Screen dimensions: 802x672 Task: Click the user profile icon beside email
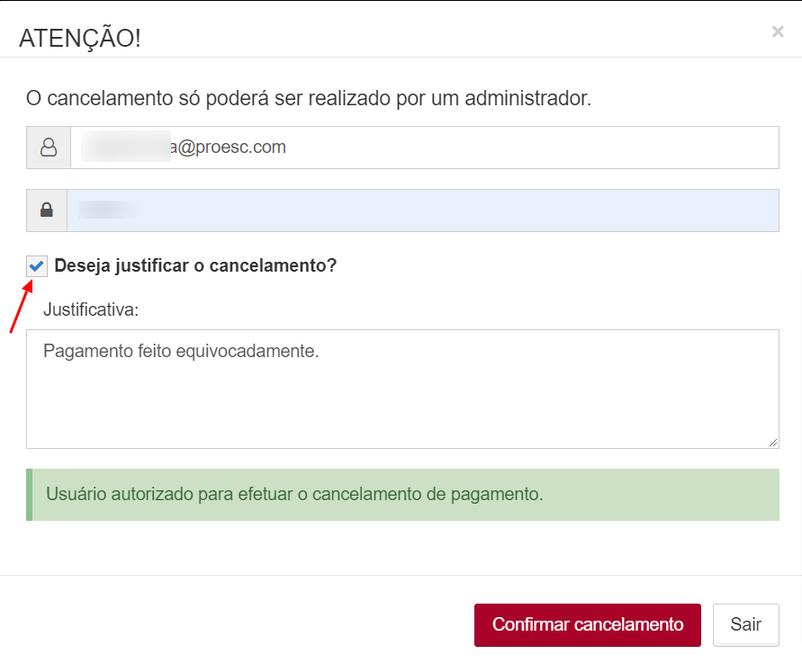[x=49, y=148]
